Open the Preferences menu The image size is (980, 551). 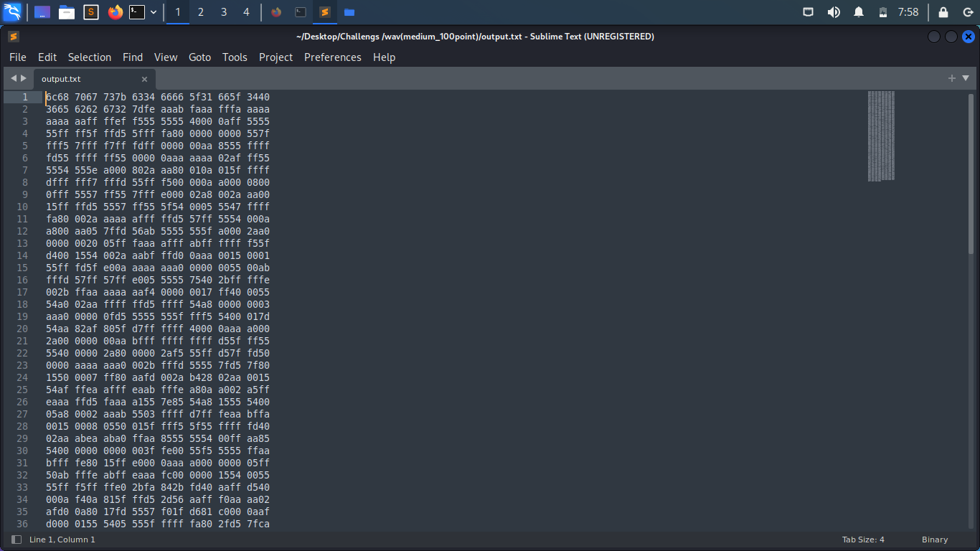[x=332, y=57]
